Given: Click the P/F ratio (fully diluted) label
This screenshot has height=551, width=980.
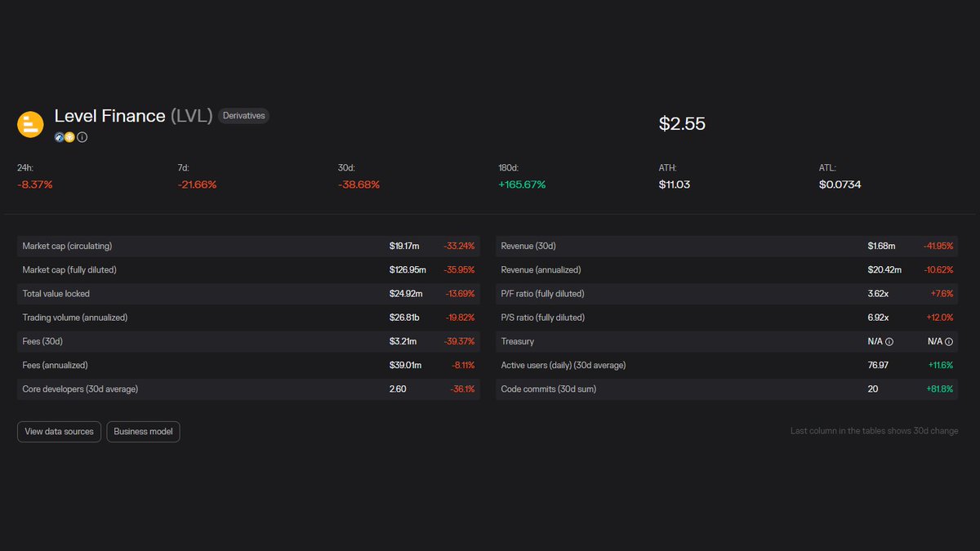Looking at the screenshot, I should [542, 293].
